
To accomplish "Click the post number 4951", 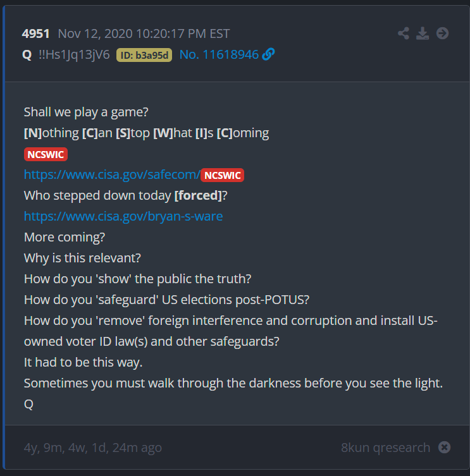I will [35, 34].
